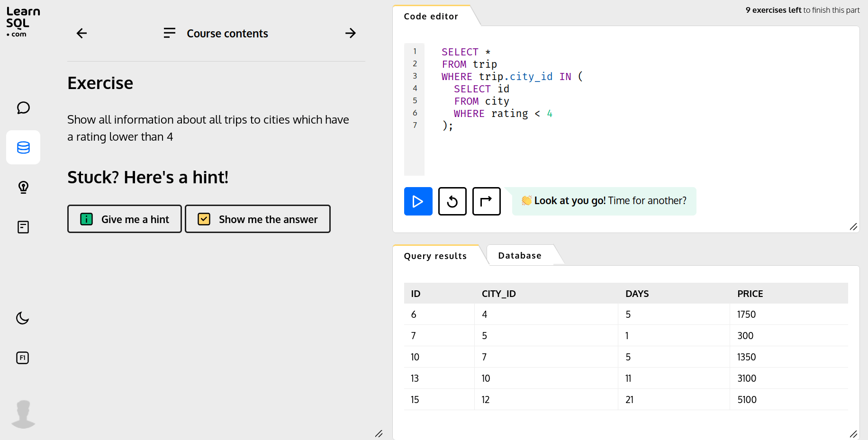This screenshot has width=868, height=440.
Task: Grab the code editor resize handle
Action: (853, 227)
